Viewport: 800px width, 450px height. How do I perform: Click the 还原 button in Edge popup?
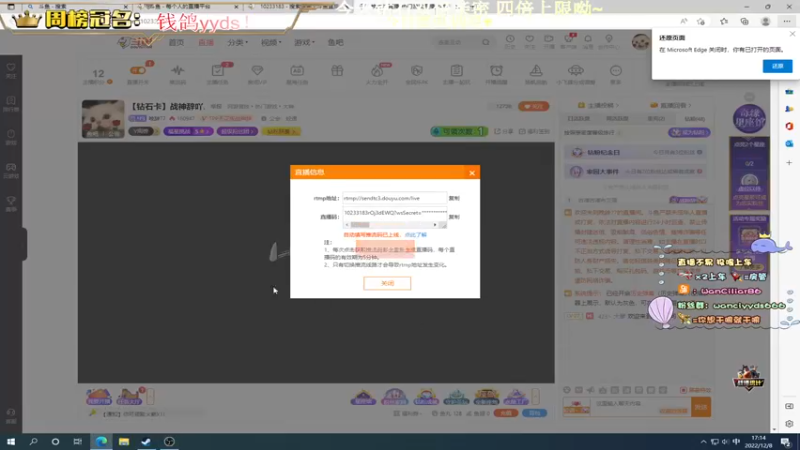tap(777, 66)
